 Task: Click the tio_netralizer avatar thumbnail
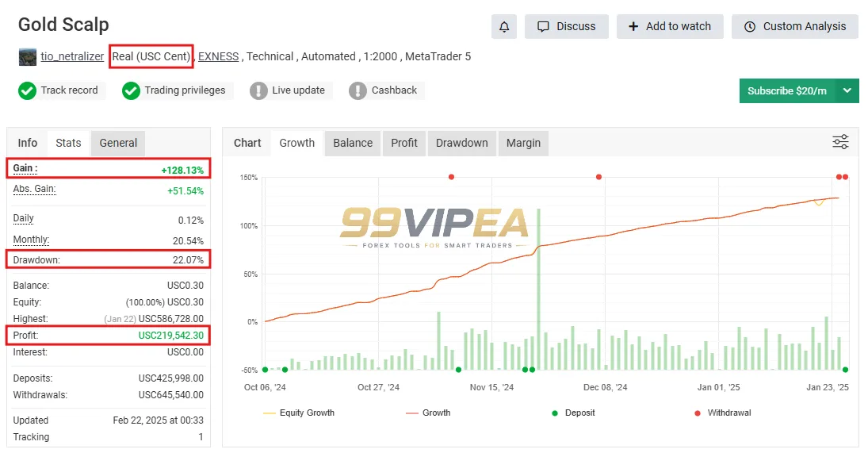tap(28, 57)
